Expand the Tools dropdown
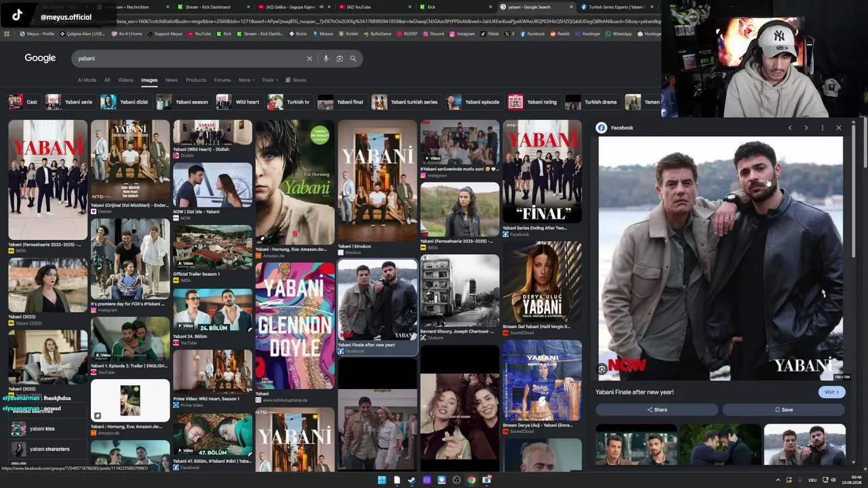868x488 pixels. click(x=270, y=80)
